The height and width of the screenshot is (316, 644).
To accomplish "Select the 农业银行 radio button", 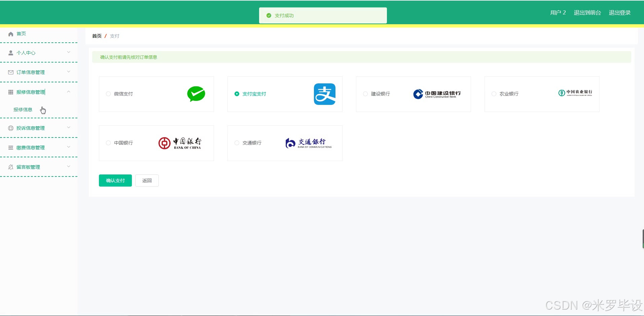I will pos(494,94).
